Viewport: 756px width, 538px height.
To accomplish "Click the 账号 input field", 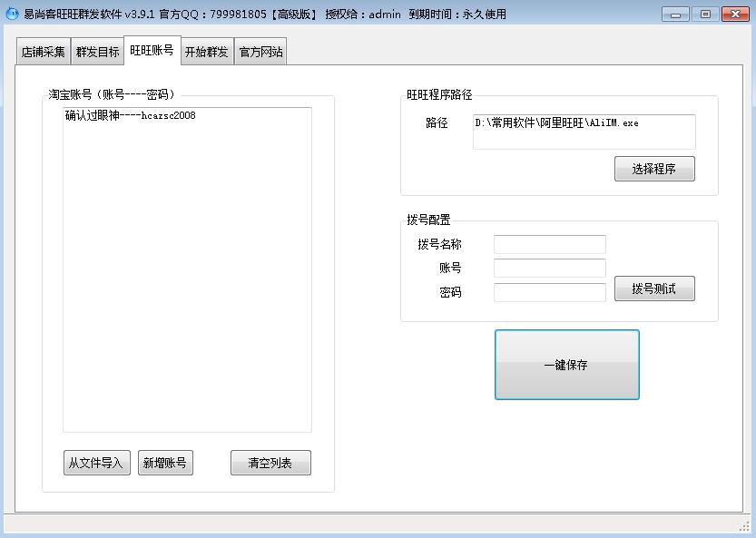I will 548,269.
